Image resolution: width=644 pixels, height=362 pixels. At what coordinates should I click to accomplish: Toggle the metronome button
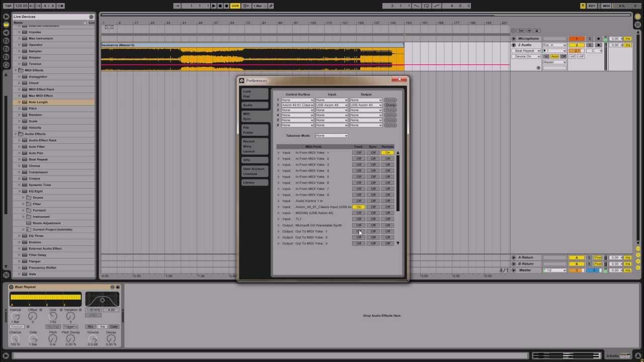tap(60, 6)
